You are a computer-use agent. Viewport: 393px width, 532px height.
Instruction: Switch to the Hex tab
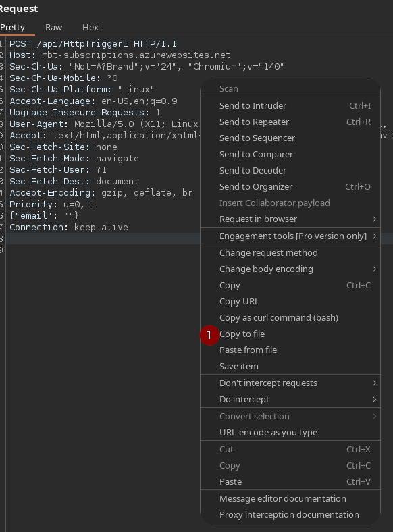coord(90,28)
